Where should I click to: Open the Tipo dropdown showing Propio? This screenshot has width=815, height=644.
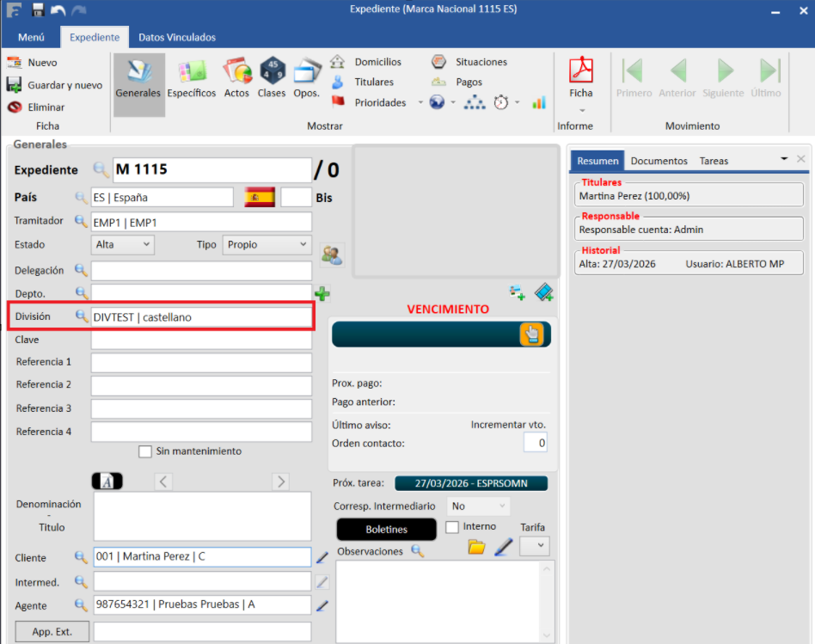coord(266,244)
